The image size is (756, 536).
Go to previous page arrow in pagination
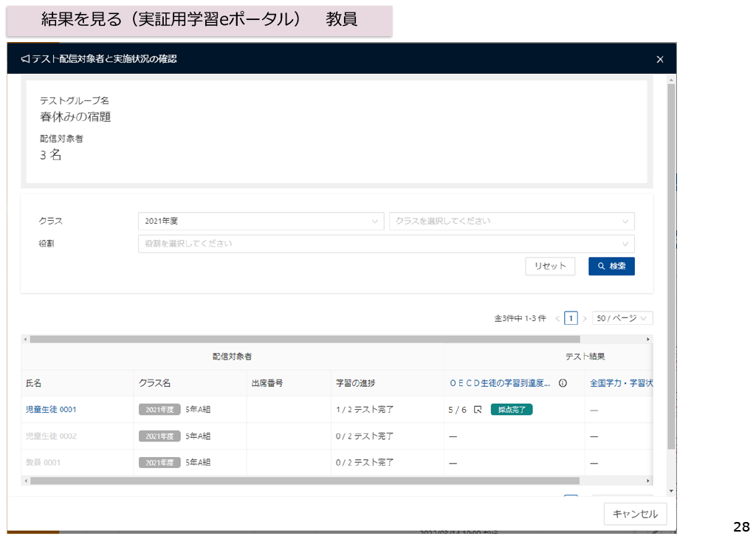click(557, 319)
